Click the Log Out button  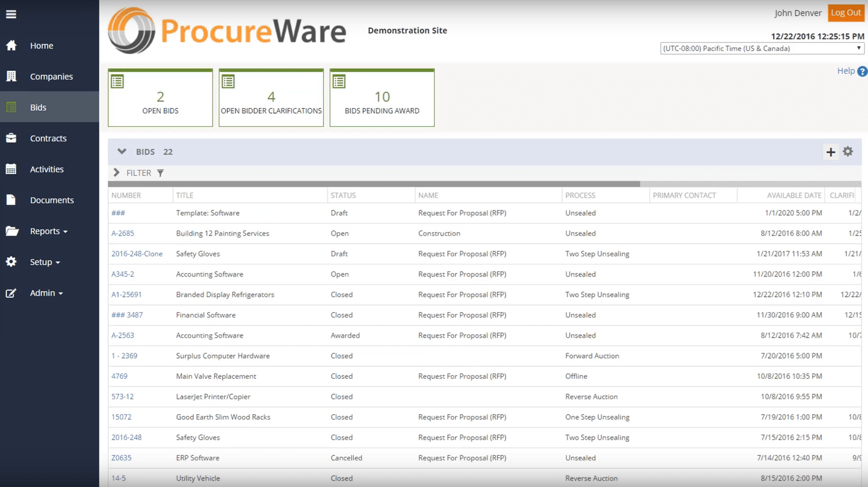click(845, 13)
